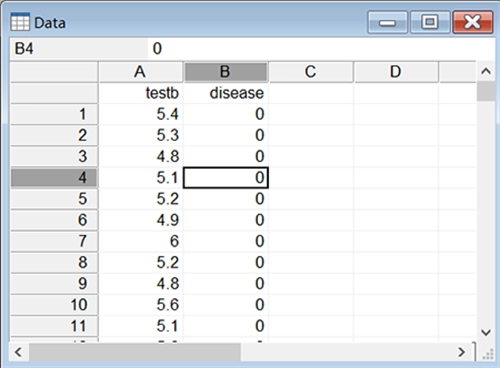
Task: Click the Data window grid icon
Action: 20,22
